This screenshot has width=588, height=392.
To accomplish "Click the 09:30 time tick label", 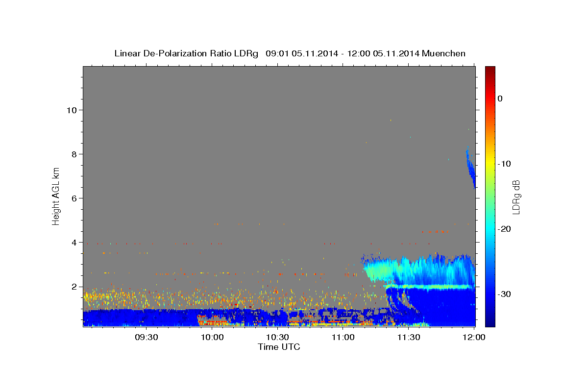I will click(x=147, y=337).
